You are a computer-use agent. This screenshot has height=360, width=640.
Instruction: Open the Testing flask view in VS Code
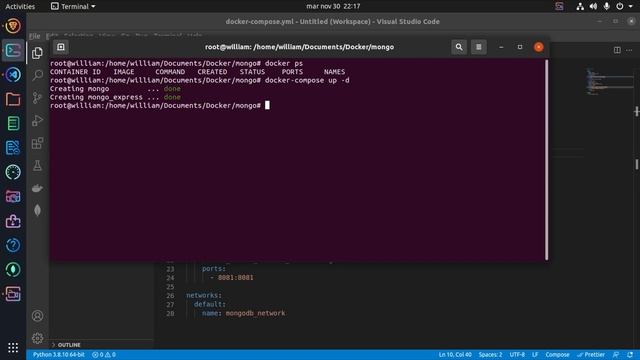tap(38, 165)
